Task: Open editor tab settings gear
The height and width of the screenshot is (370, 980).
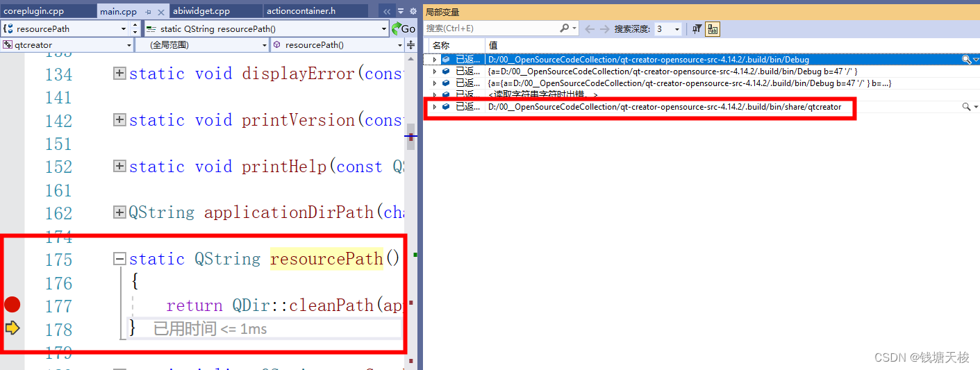Action: [x=413, y=12]
